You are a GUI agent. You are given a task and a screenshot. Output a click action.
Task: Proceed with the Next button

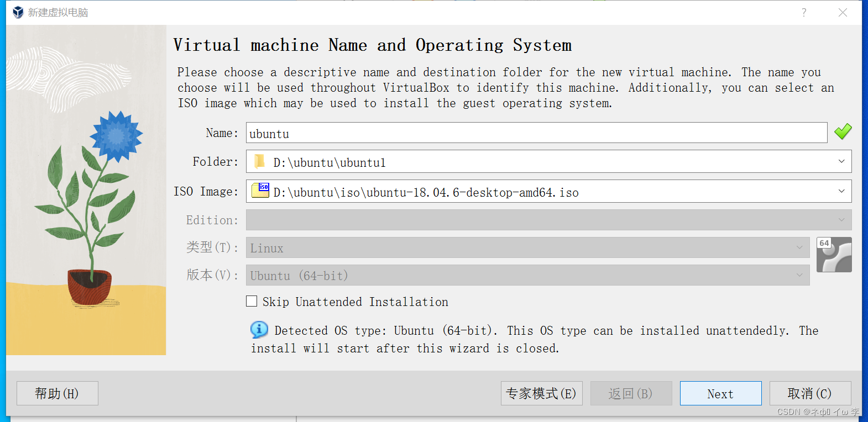click(x=721, y=393)
